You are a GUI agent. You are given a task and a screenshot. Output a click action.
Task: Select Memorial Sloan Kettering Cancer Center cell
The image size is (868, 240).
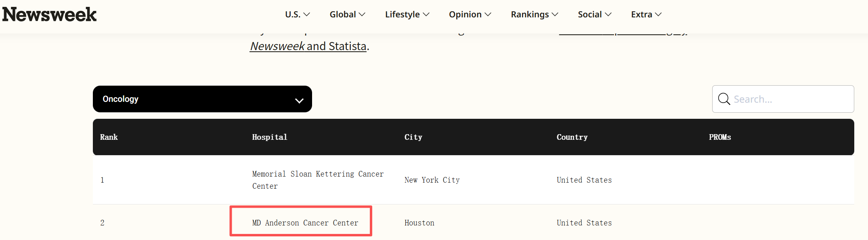pyautogui.click(x=318, y=180)
